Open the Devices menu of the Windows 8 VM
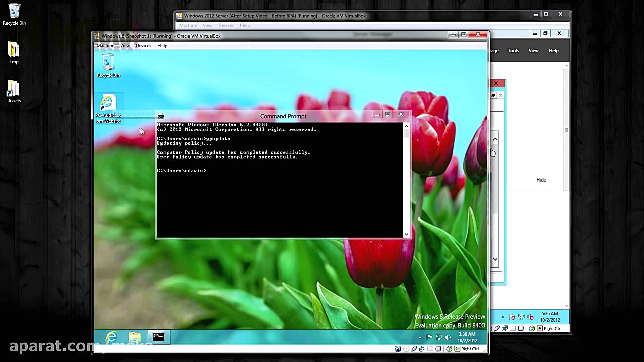644x362 pixels. [x=143, y=45]
